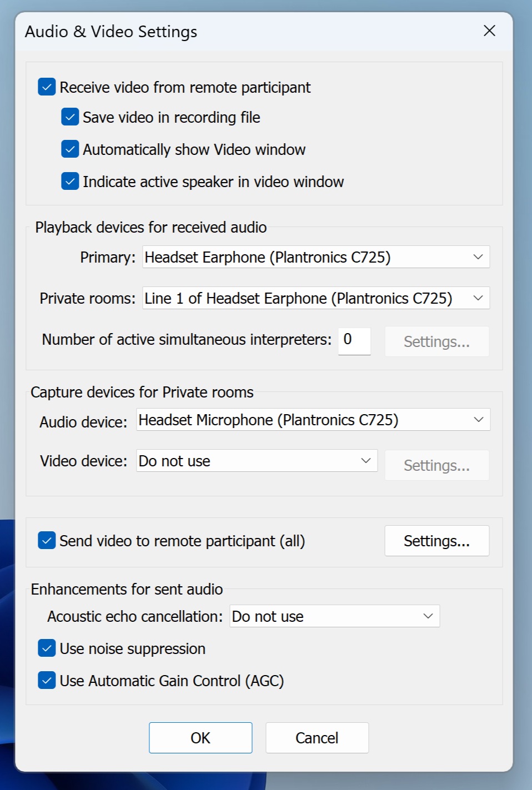Click the Settings button next to Video device
This screenshot has width=532, height=790.
click(x=437, y=465)
